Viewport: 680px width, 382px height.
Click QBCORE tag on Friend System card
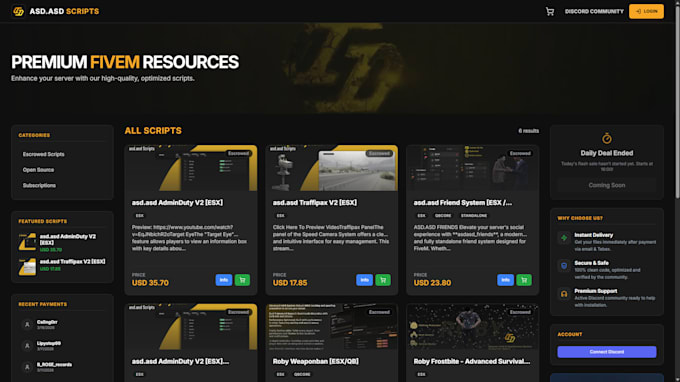click(443, 215)
